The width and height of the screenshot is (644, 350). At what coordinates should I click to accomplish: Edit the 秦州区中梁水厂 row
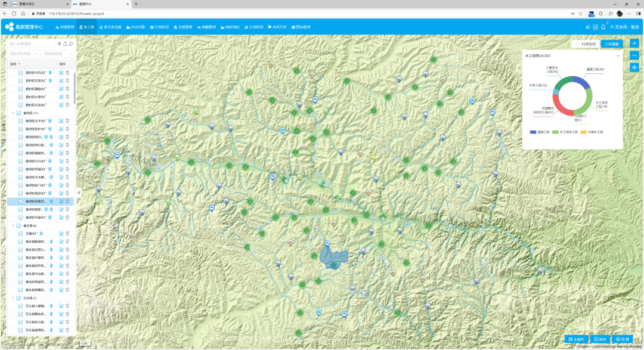point(61,218)
